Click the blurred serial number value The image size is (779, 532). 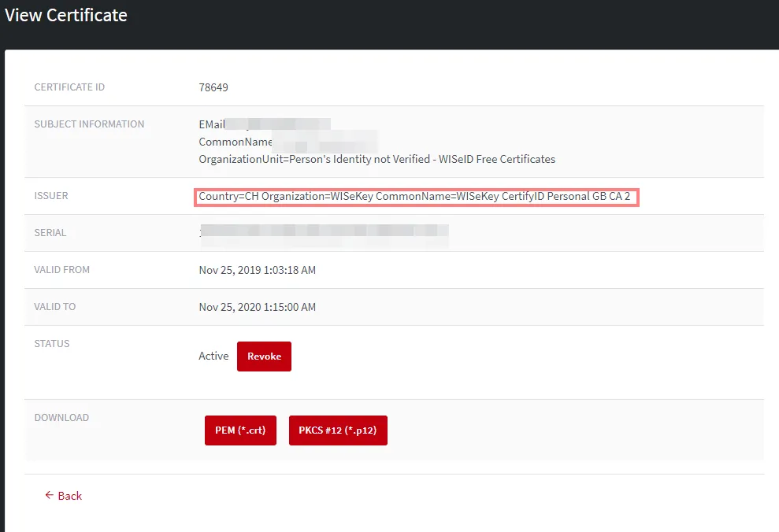tap(324, 235)
